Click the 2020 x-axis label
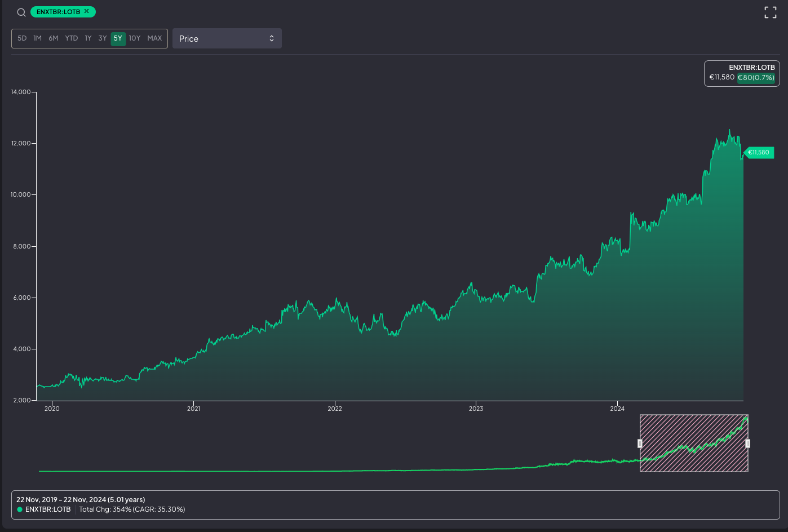Image resolution: width=788 pixels, height=532 pixels. click(52, 409)
